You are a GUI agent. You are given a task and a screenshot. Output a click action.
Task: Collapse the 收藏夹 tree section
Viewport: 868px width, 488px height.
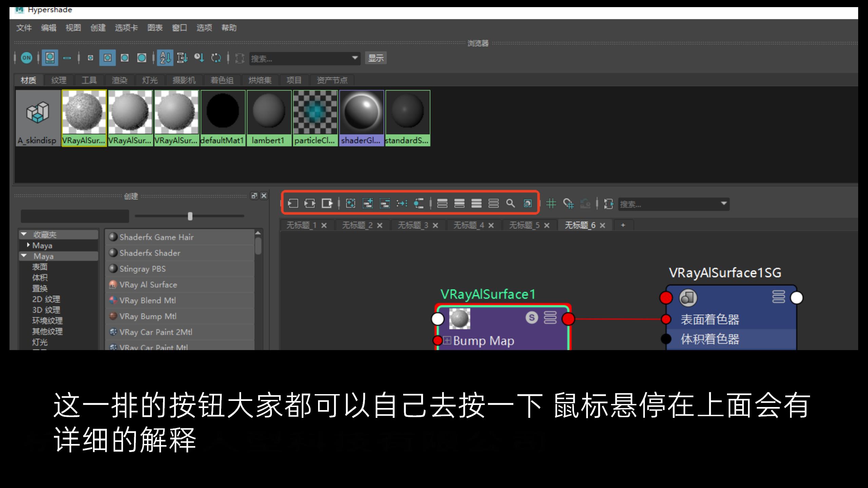pyautogui.click(x=24, y=234)
